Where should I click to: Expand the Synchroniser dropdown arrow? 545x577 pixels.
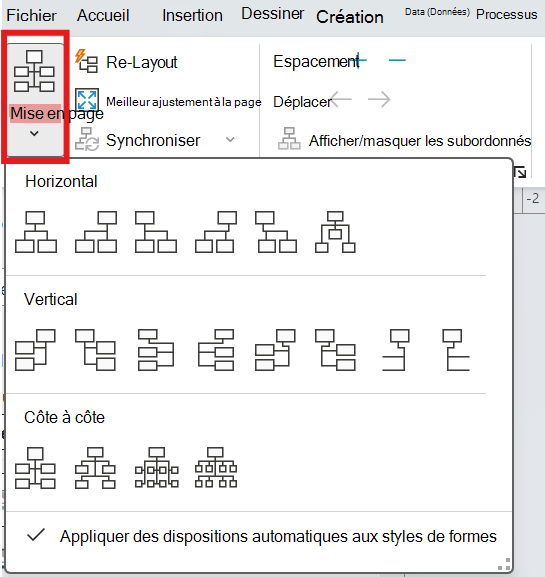click(x=230, y=139)
